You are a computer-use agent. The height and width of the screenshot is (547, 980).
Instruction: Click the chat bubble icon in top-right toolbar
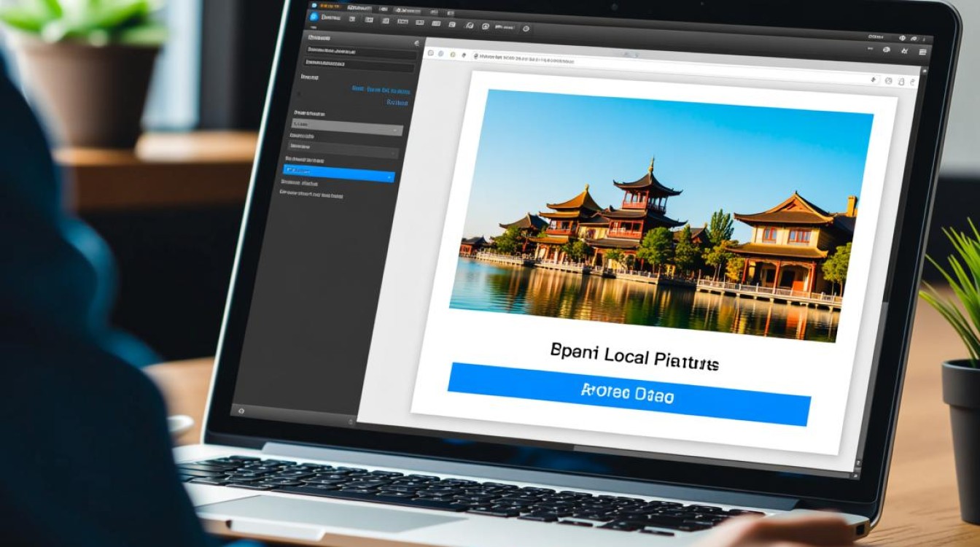pos(887,50)
